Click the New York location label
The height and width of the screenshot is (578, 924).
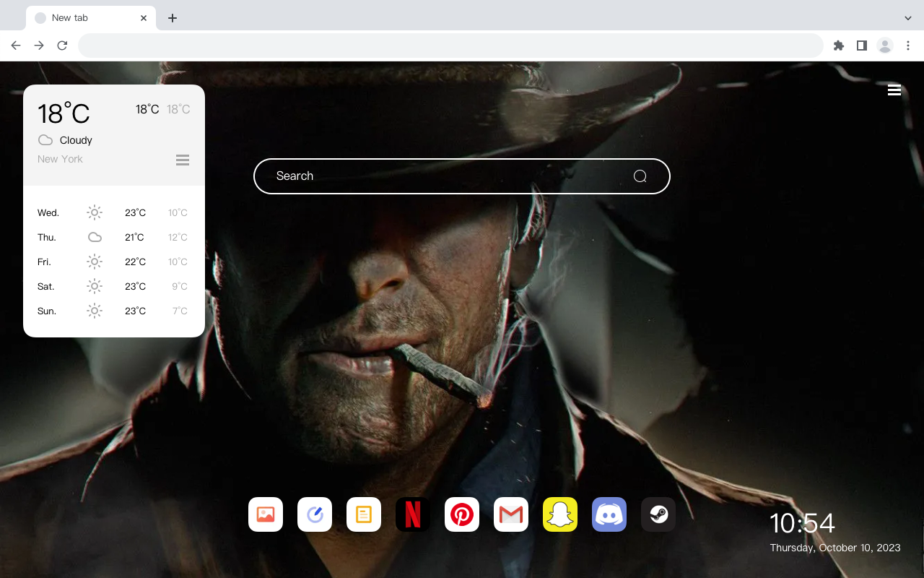[x=60, y=159]
